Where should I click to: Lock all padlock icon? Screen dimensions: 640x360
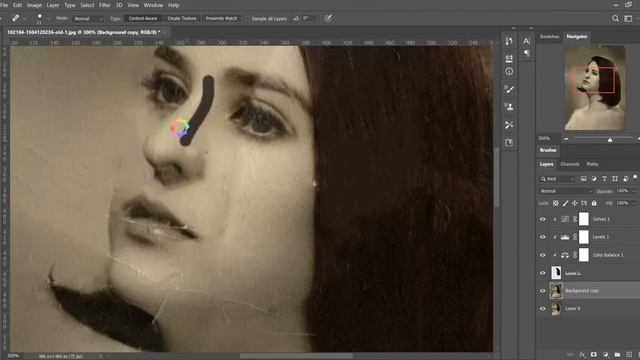pyautogui.click(x=594, y=203)
